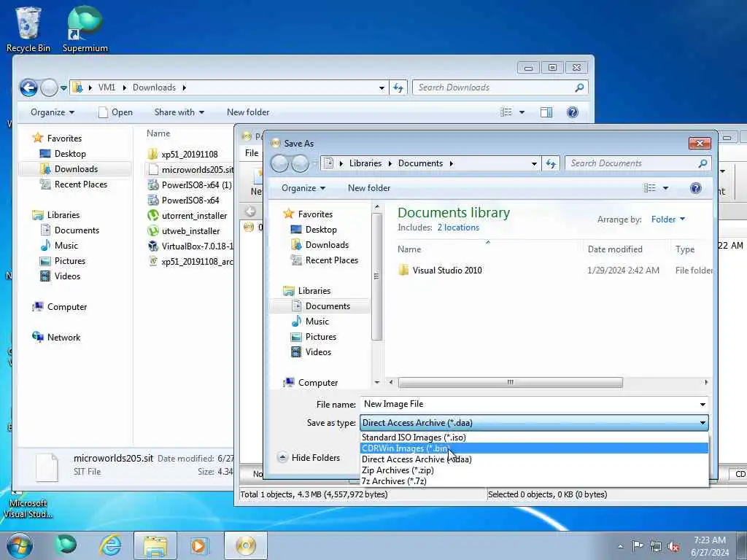Open the Recycle Bin desktop icon
Image resolution: width=747 pixels, height=560 pixels.
(x=28, y=29)
